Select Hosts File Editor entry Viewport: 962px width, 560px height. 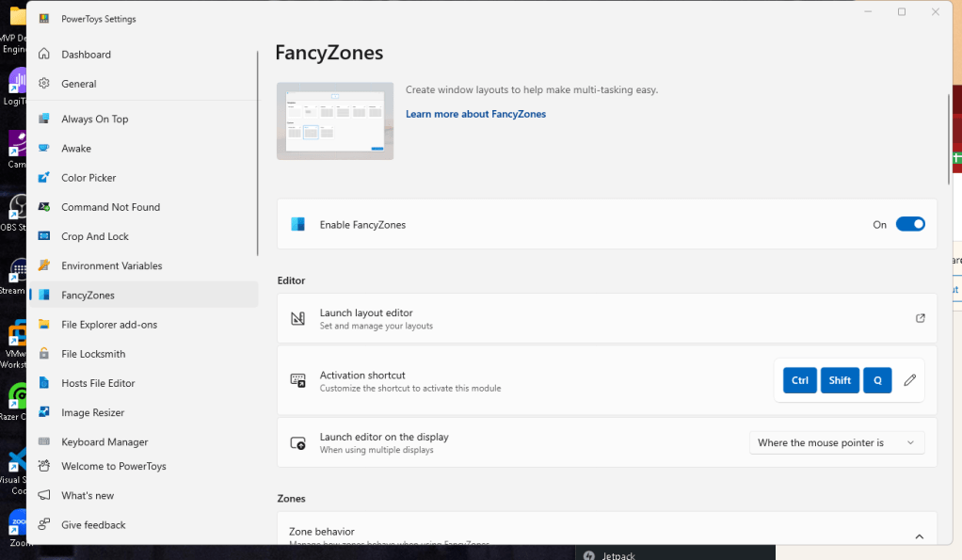(x=144, y=383)
